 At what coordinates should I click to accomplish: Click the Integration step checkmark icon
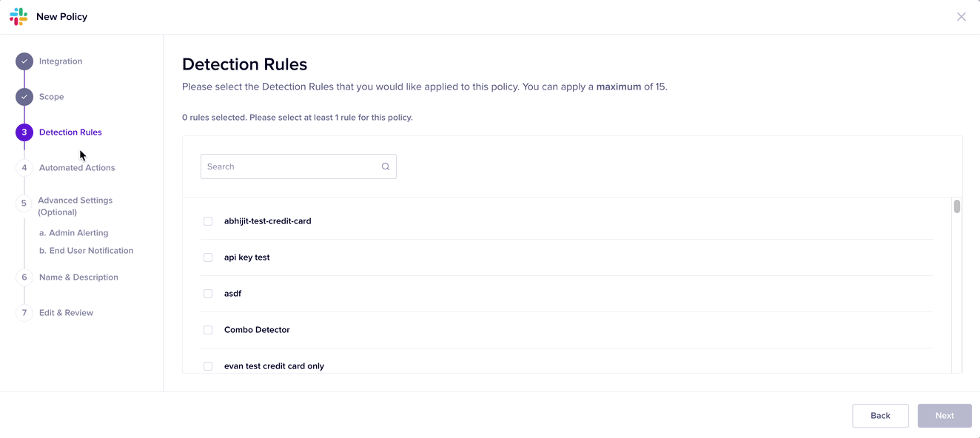[24, 61]
